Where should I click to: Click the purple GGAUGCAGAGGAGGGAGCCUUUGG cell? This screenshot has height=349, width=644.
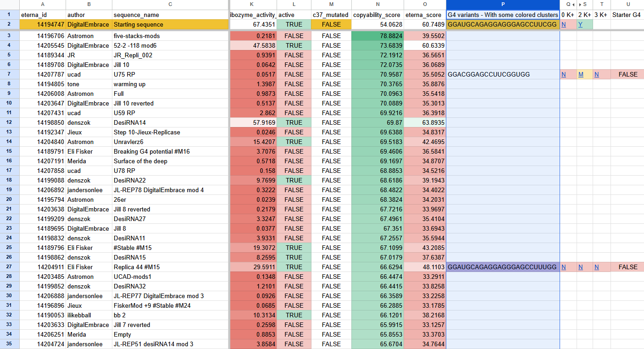503,267
